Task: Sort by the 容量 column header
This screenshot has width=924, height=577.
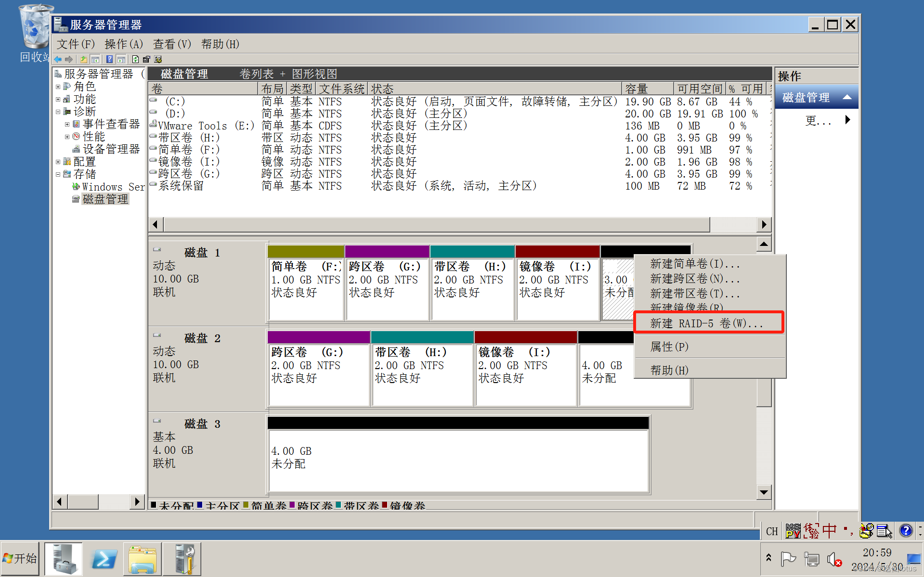Action: pyautogui.click(x=648, y=89)
